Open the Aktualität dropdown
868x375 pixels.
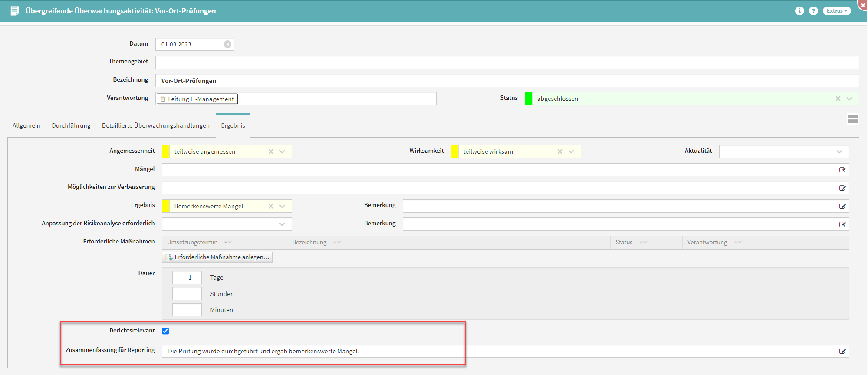(839, 151)
